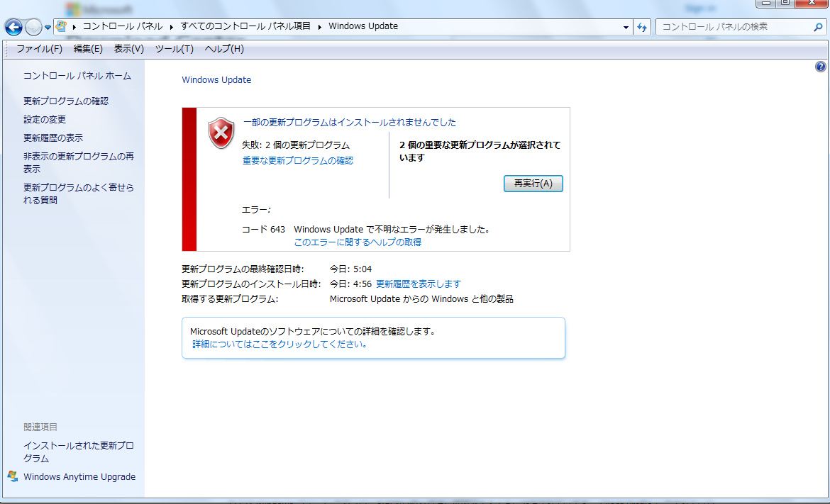Click Windows Anytime Upgrade text link

79,476
